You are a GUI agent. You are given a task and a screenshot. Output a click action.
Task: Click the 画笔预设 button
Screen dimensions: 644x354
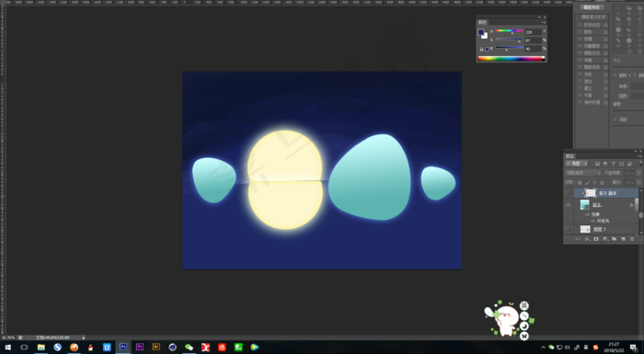click(x=592, y=7)
